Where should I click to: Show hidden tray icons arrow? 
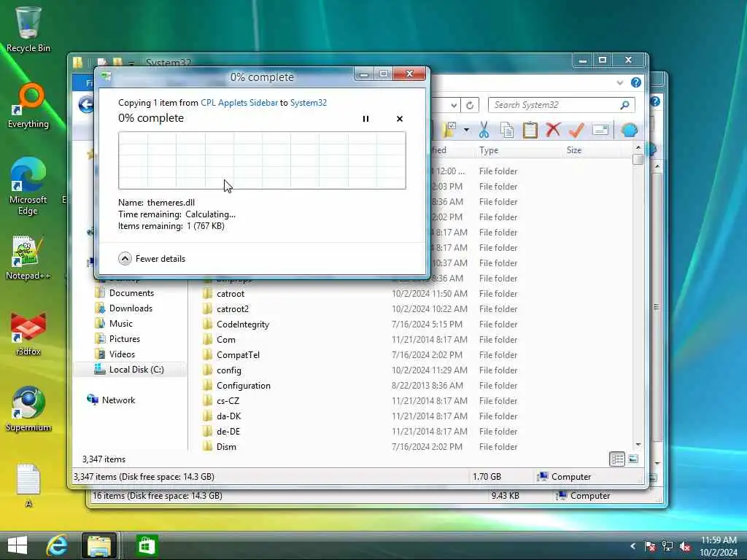click(x=632, y=546)
